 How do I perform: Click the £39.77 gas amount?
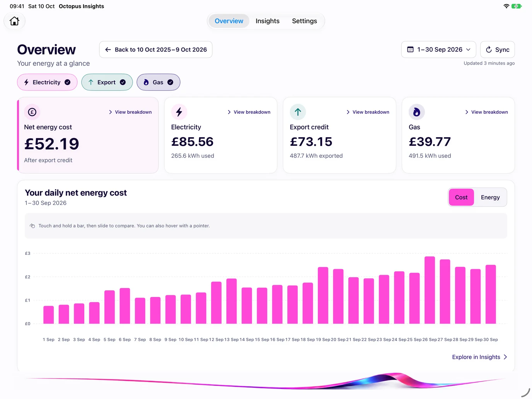pos(430,142)
